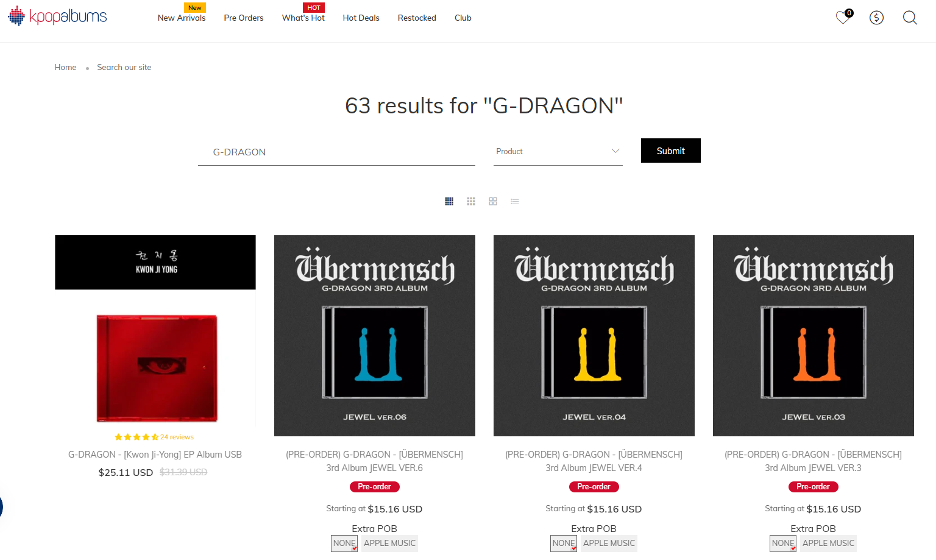Viewport: 936px width, 560px height.
Task: Open the 24 reviews star rating
Action: (x=154, y=437)
